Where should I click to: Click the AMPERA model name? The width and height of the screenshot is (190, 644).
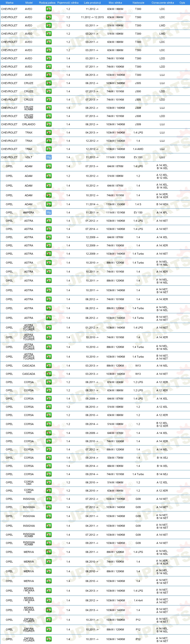(x=29, y=212)
